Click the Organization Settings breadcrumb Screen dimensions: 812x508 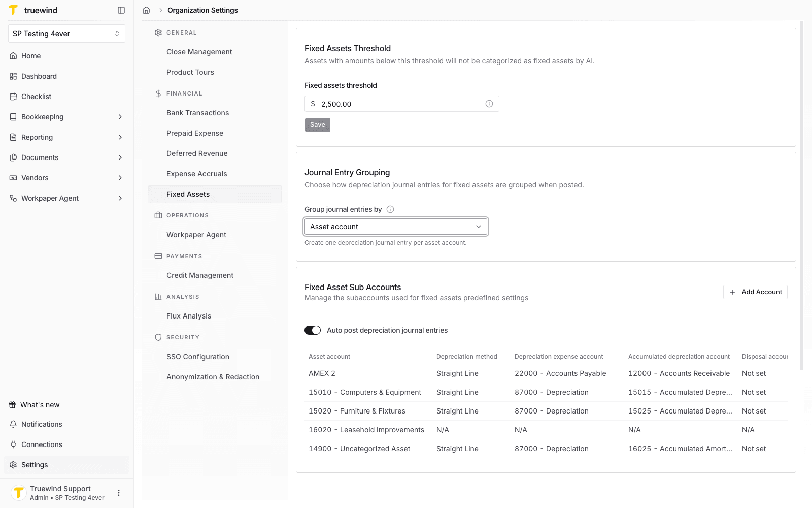point(202,10)
